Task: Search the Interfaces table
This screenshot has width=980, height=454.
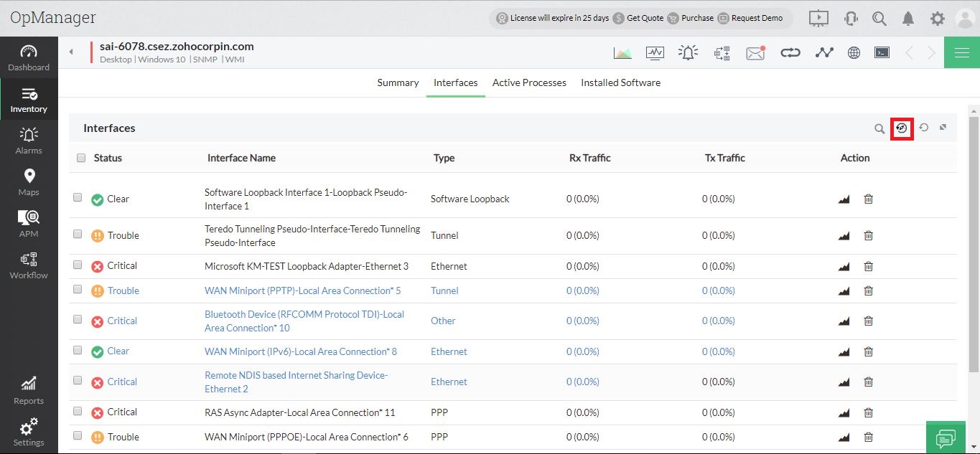Action: [879, 129]
